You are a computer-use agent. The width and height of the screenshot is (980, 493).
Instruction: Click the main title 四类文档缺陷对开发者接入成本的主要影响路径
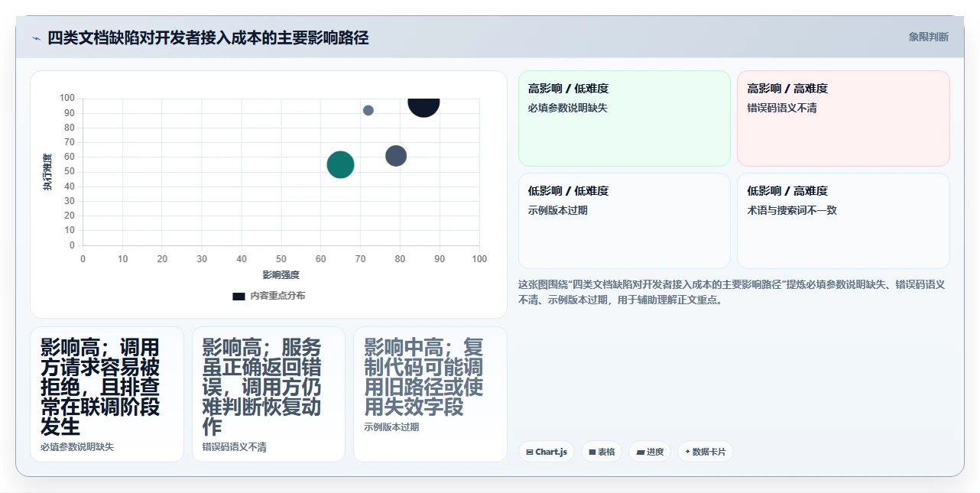point(208,37)
